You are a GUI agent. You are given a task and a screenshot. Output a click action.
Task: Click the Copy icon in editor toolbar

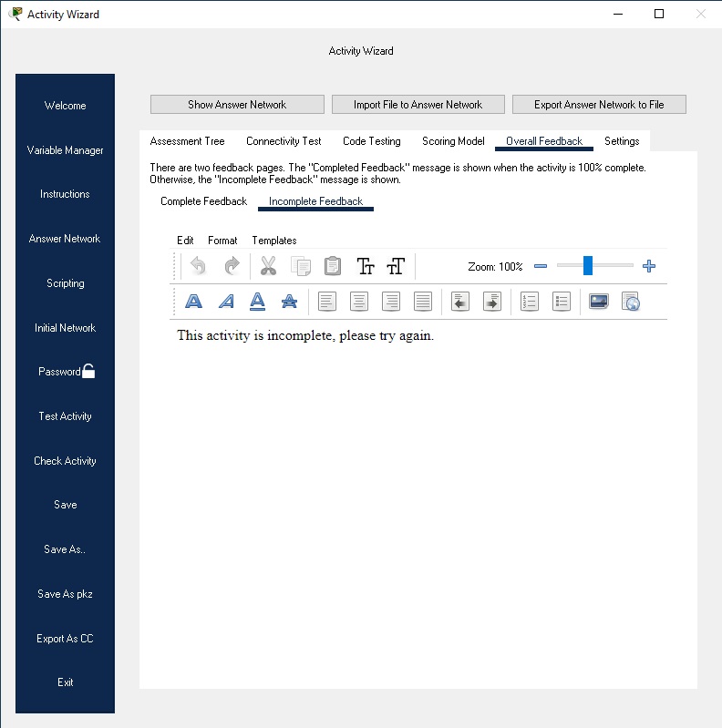pyautogui.click(x=301, y=266)
